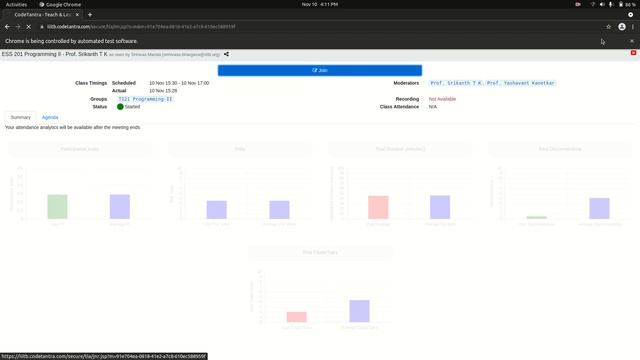
Task: Dismiss the automated test software infobar
Action: [632, 41]
